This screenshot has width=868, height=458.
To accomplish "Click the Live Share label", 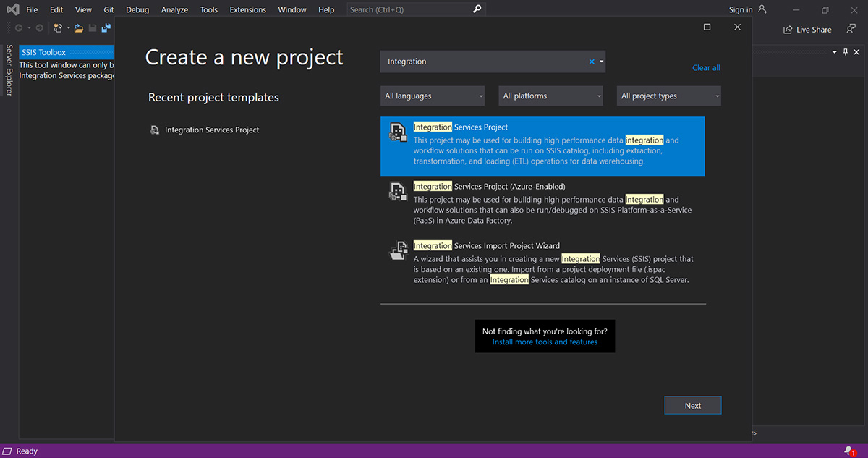I will (x=814, y=30).
